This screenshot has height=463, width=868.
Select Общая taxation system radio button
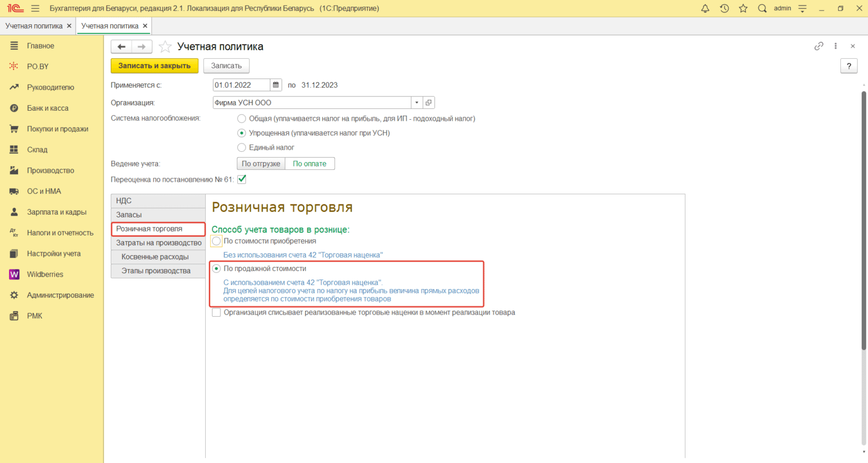pos(242,119)
